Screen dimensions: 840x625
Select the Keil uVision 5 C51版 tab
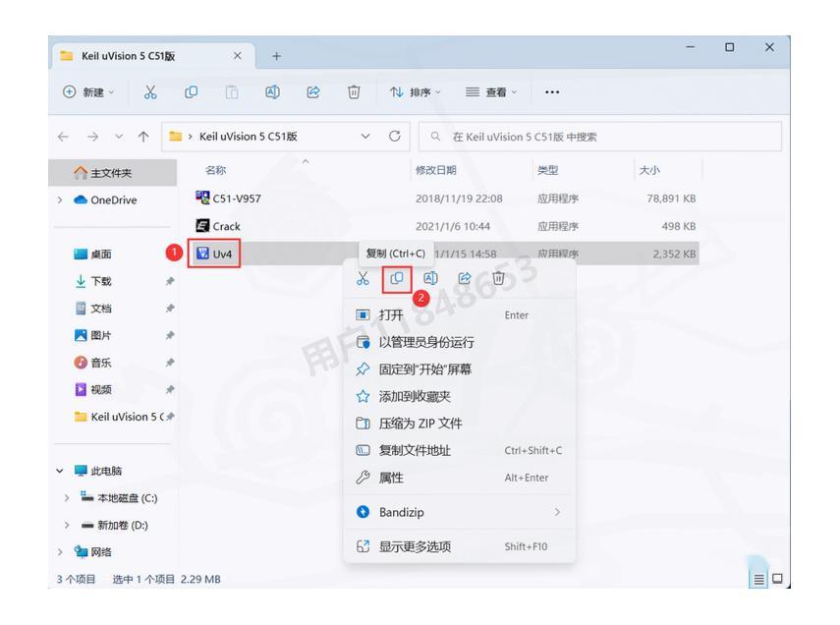pos(152,56)
